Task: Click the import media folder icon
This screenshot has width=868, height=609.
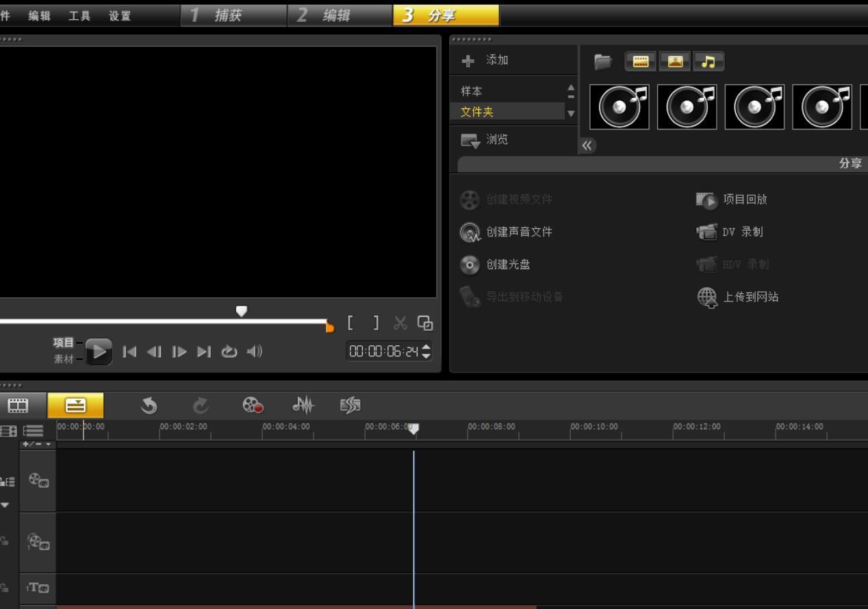Action: [603, 62]
